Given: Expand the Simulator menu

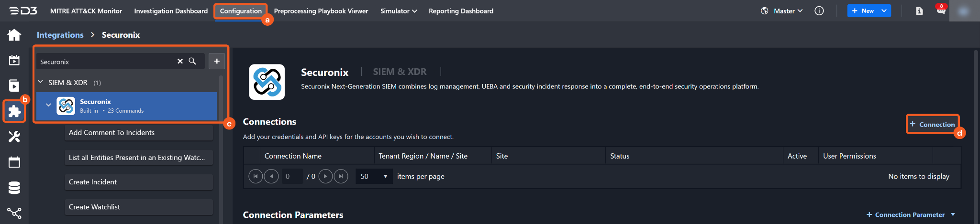Looking at the screenshot, I should (398, 11).
